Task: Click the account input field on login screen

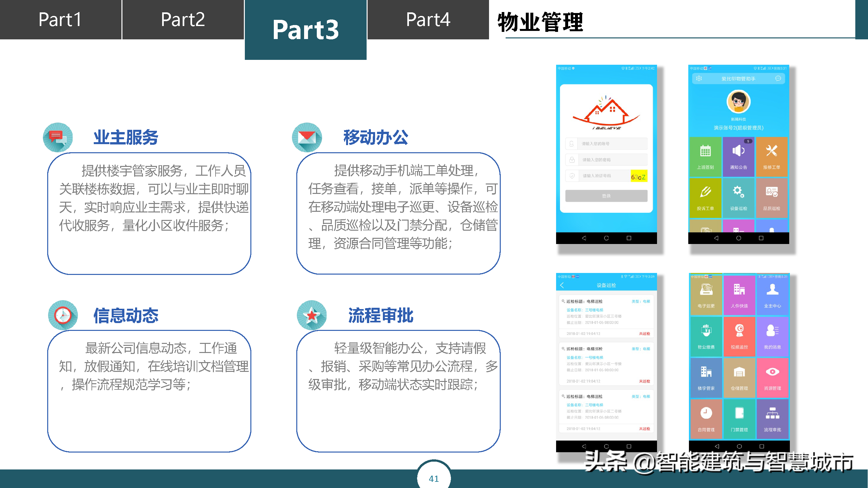Action: click(x=606, y=143)
